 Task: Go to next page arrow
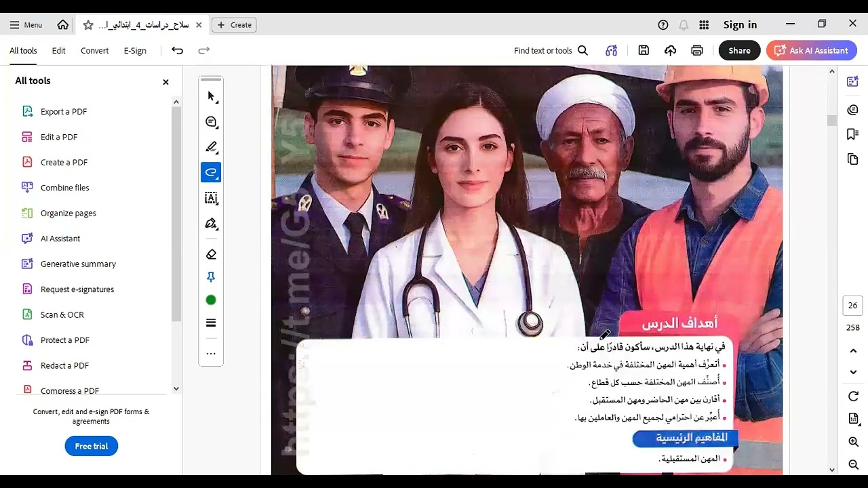click(853, 372)
